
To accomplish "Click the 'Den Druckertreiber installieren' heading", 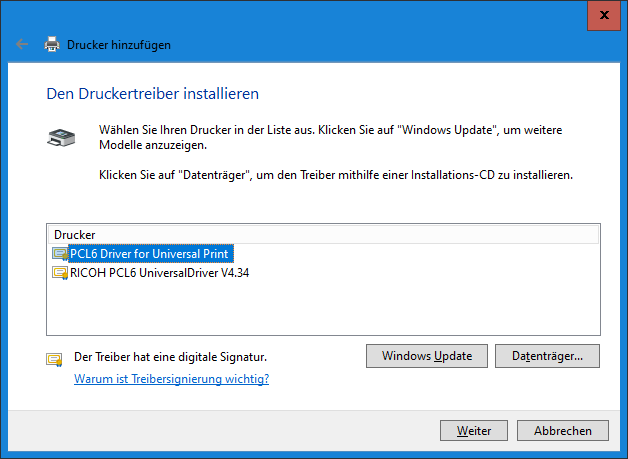I will tap(153, 94).
